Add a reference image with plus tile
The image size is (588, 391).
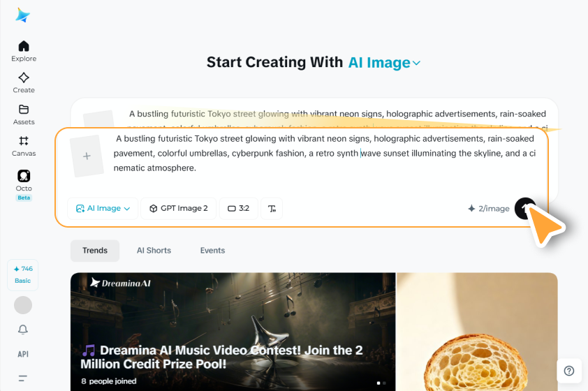(x=87, y=156)
